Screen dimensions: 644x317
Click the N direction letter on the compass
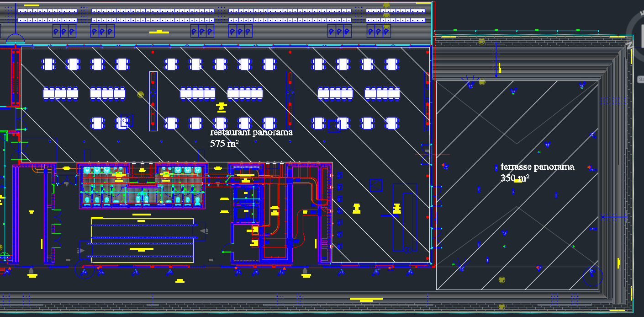click(x=629, y=45)
